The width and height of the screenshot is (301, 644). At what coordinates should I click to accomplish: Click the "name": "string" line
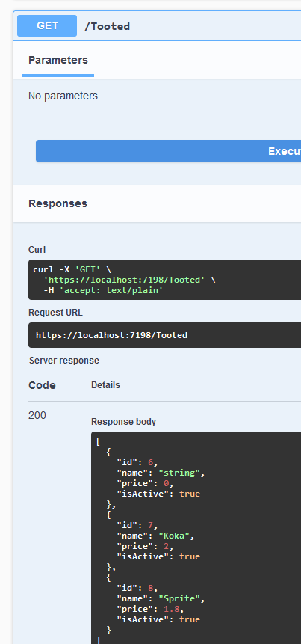[x=161, y=473]
